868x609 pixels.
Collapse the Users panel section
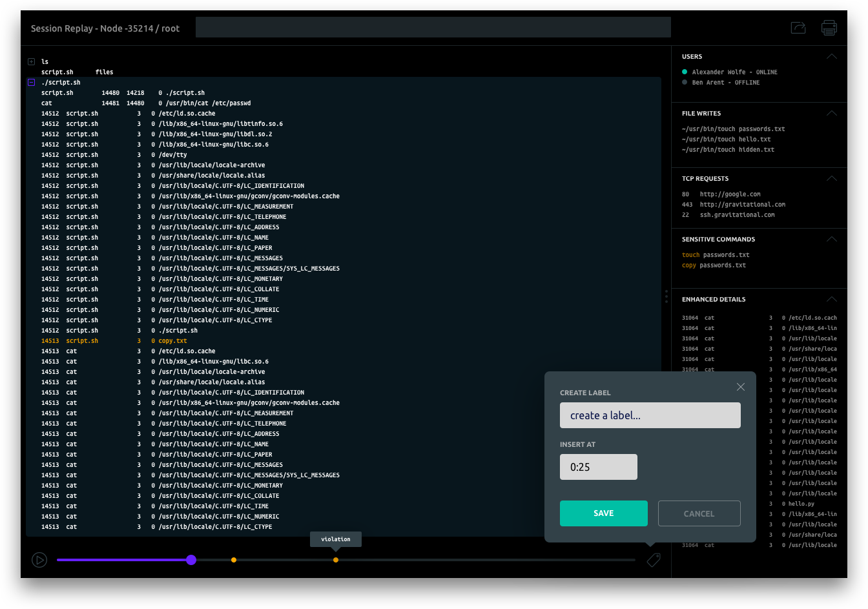pyautogui.click(x=832, y=57)
